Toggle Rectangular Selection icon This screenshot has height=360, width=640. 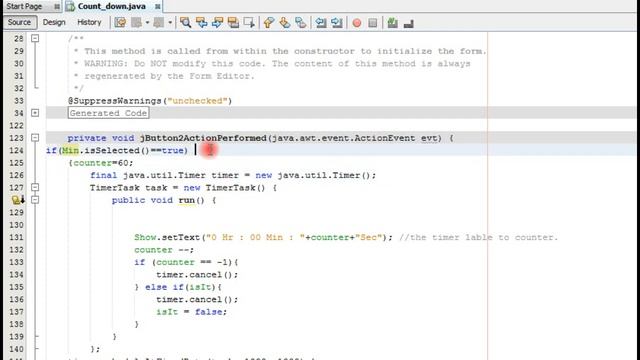pyautogui.click(x=249, y=22)
